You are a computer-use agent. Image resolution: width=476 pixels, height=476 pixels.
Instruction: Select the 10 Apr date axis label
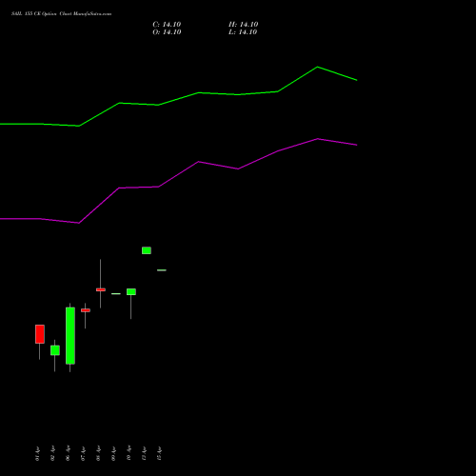(x=129, y=453)
